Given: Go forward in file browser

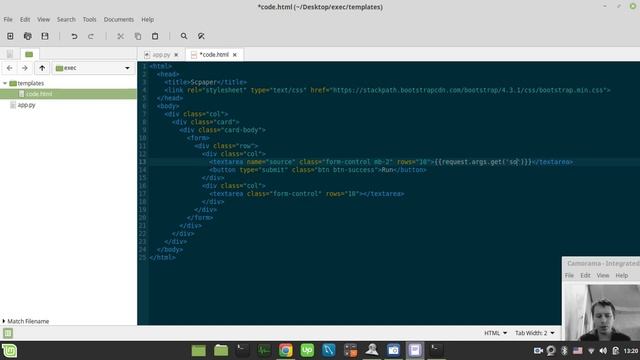Looking at the screenshot, I should coord(25,68).
